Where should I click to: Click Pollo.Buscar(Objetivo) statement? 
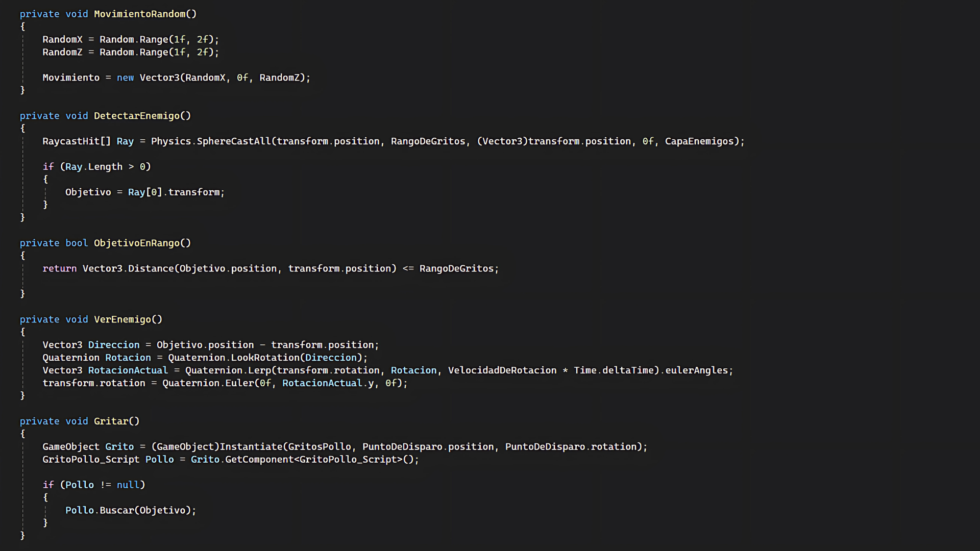pyautogui.click(x=130, y=510)
